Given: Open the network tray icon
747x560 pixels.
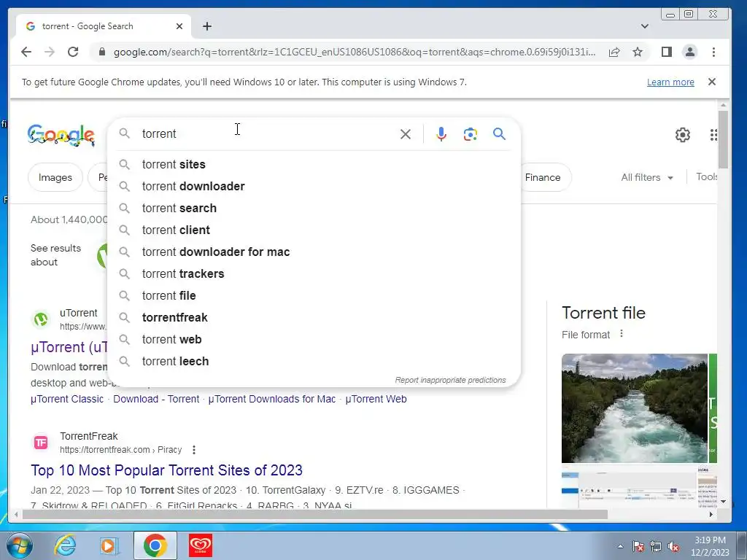Looking at the screenshot, I should point(656,546).
